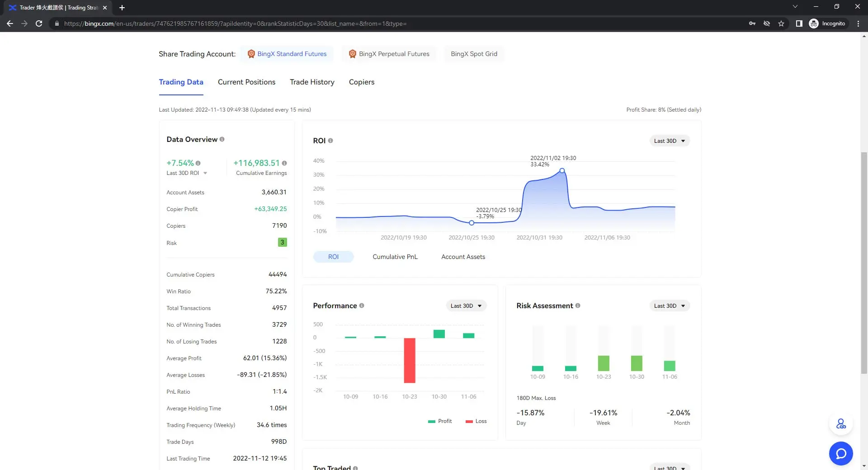Screen dimensions: 868x470
Task: Open the saved passwords key icon
Action: [x=752, y=23]
